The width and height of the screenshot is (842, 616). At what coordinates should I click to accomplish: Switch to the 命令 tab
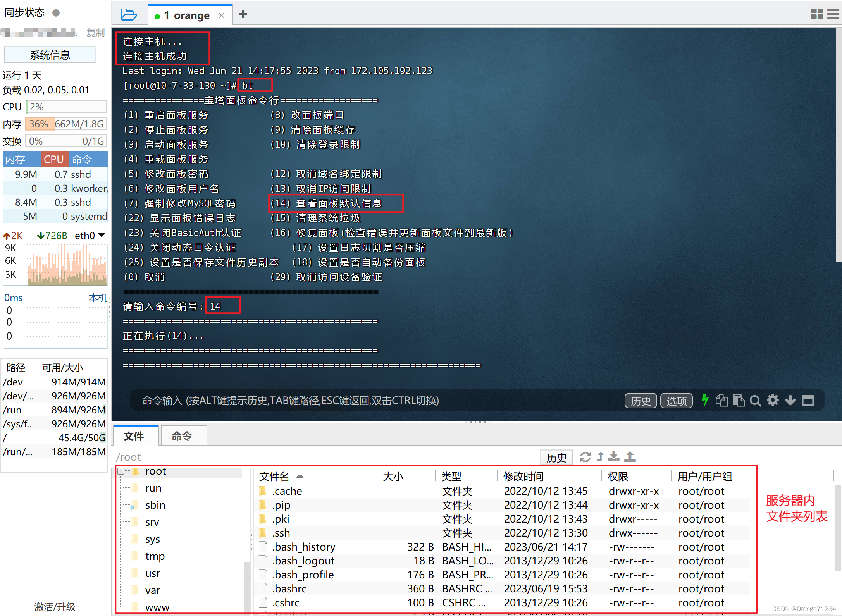181,437
